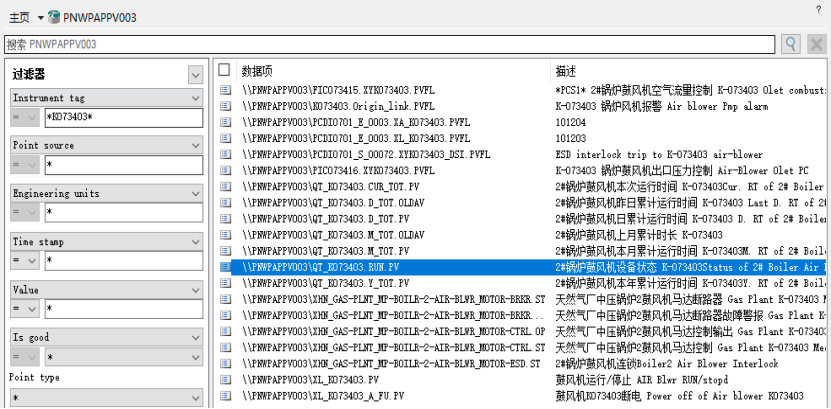The image size is (831, 409).
Task: Click icon of XA_K073403.PVFL row
Action: (226, 122)
